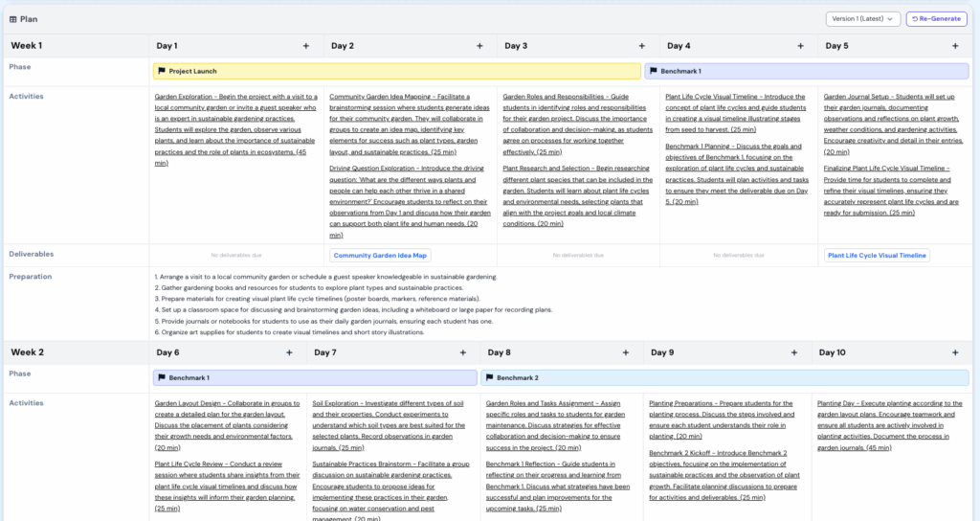Screen dimensions: 980x521
Task: Add an activity with Day 2 plus icon
Action: point(479,46)
